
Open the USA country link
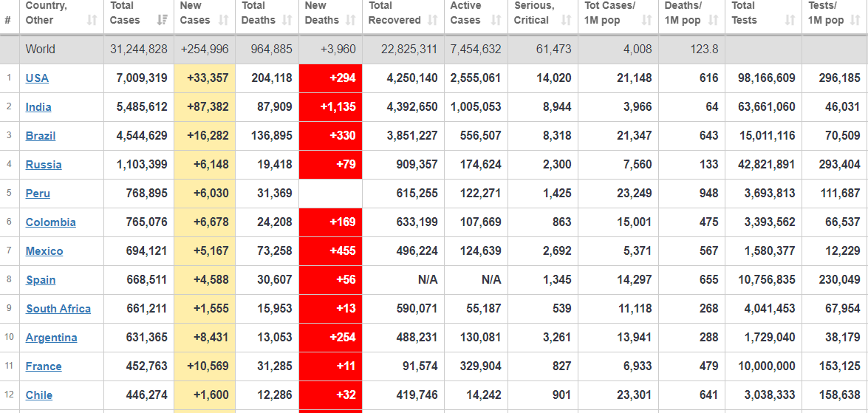[x=37, y=78]
